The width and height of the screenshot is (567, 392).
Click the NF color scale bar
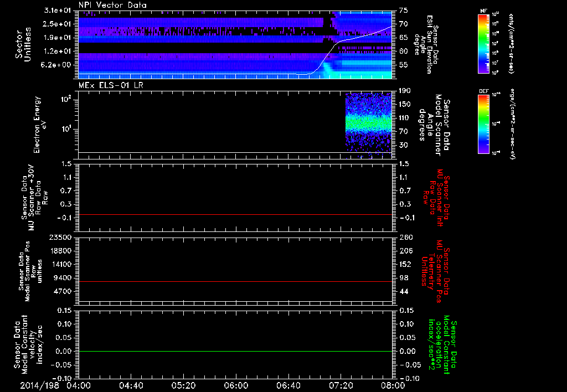click(483, 43)
